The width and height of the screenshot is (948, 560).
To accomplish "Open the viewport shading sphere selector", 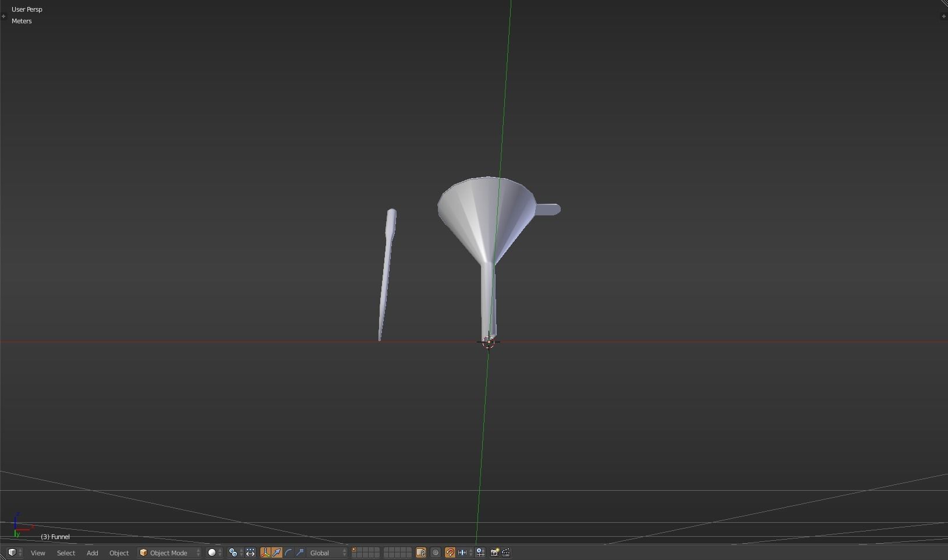I will 214,552.
